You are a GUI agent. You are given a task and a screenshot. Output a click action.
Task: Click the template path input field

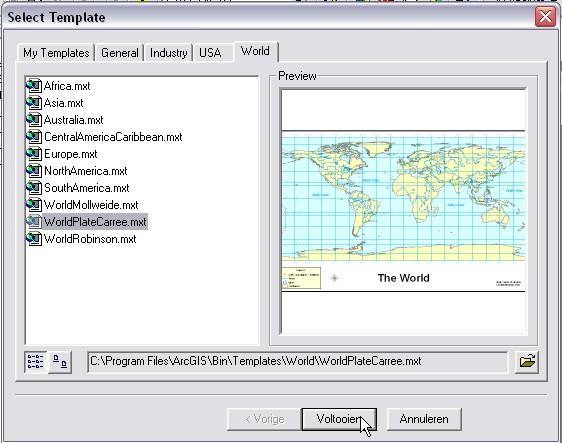[x=297, y=361]
